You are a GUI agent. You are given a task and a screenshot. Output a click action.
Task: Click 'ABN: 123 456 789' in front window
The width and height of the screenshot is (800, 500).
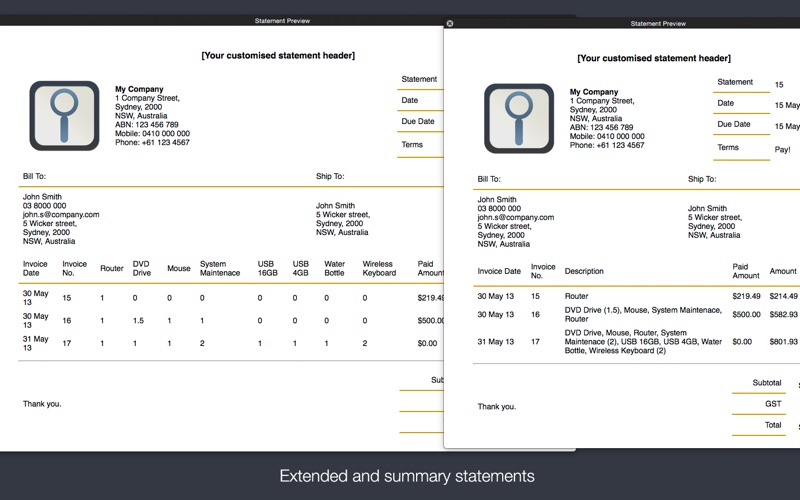[x=601, y=128]
